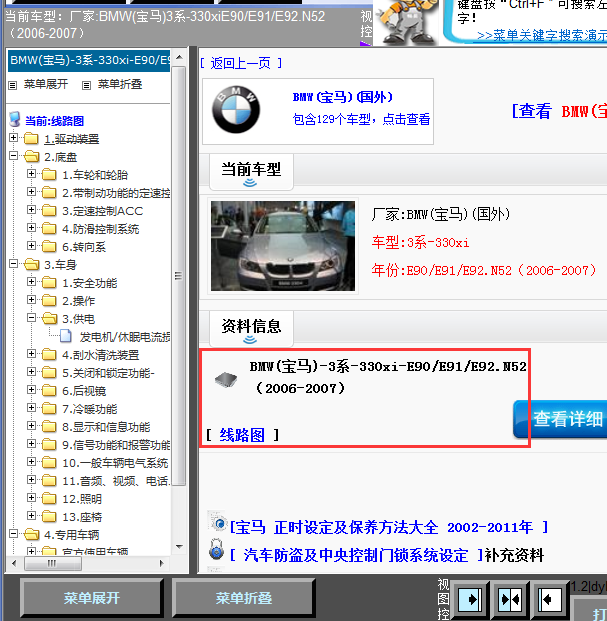This screenshot has width=607, height=621.
Task: Click the 菜单折叠 icon in tree header
Action: point(86,85)
